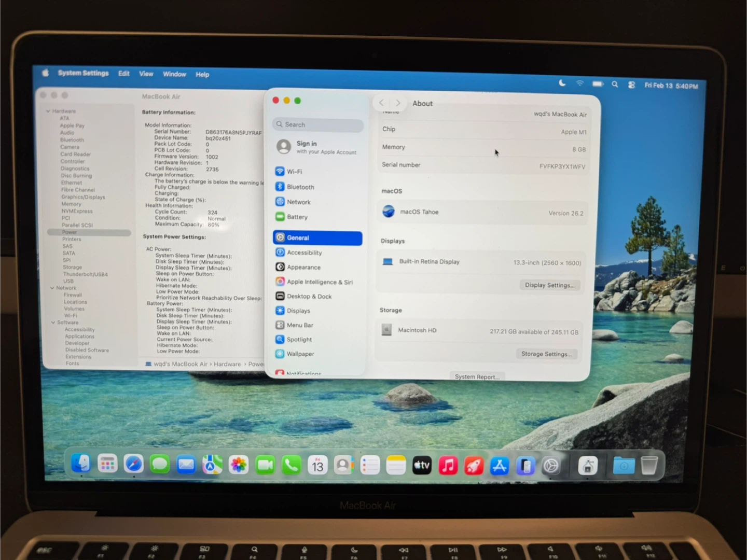Click macOS Tahoe version row
This screenshot has width=747, height=560.
click(x=482, y=213)
